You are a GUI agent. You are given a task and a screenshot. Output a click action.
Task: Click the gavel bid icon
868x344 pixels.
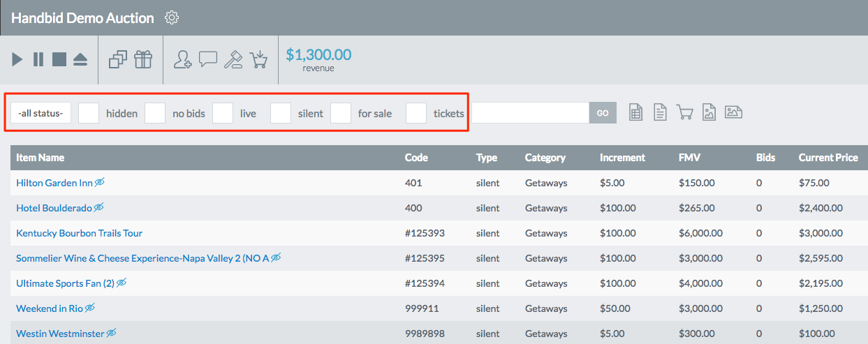233,59
